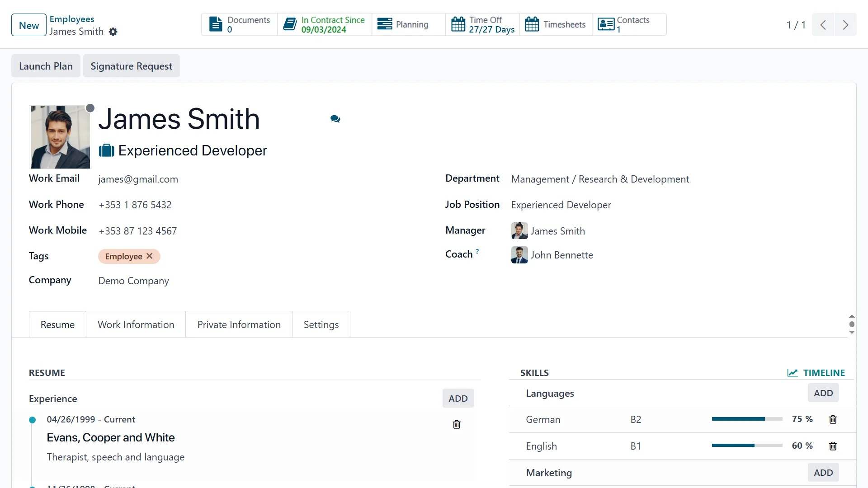Open the In Contract Since record
Image resolution: width=868 pixels, height=488 pixels.
pyautogui.click(x=324, y=24)
